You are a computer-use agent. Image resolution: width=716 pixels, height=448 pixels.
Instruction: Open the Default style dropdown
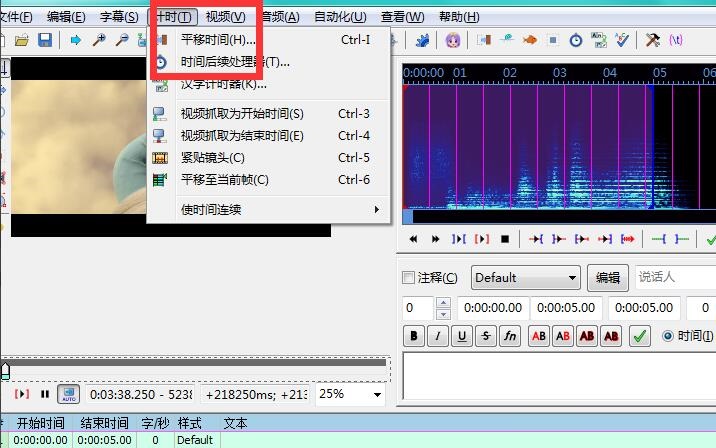click(x=526, y=278)
